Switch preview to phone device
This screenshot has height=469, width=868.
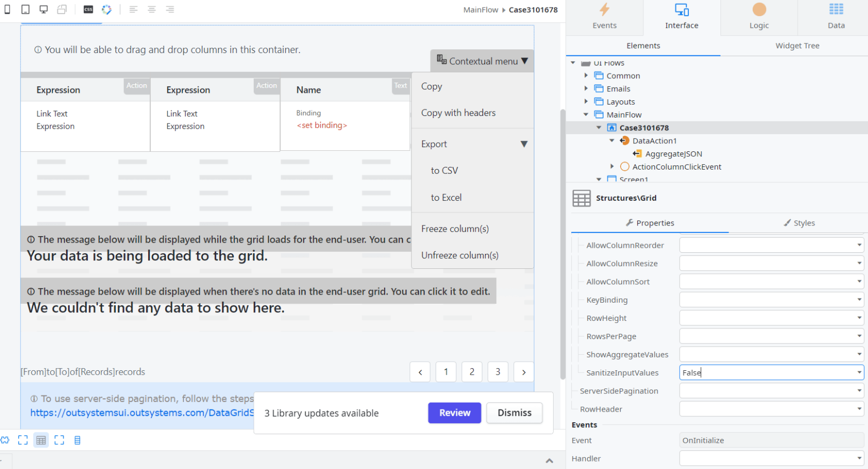8,10
